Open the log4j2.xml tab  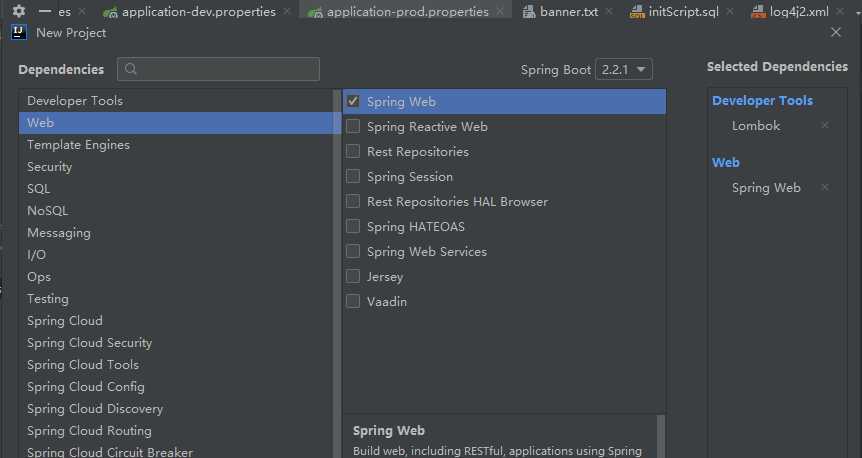pyautogui.click(x=799, y=11)
